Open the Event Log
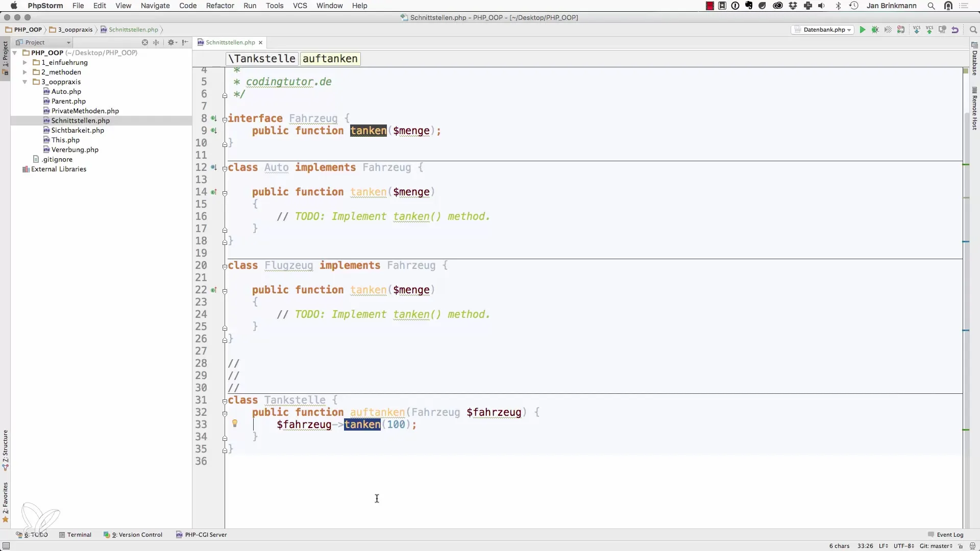 [x=946, y=535]
